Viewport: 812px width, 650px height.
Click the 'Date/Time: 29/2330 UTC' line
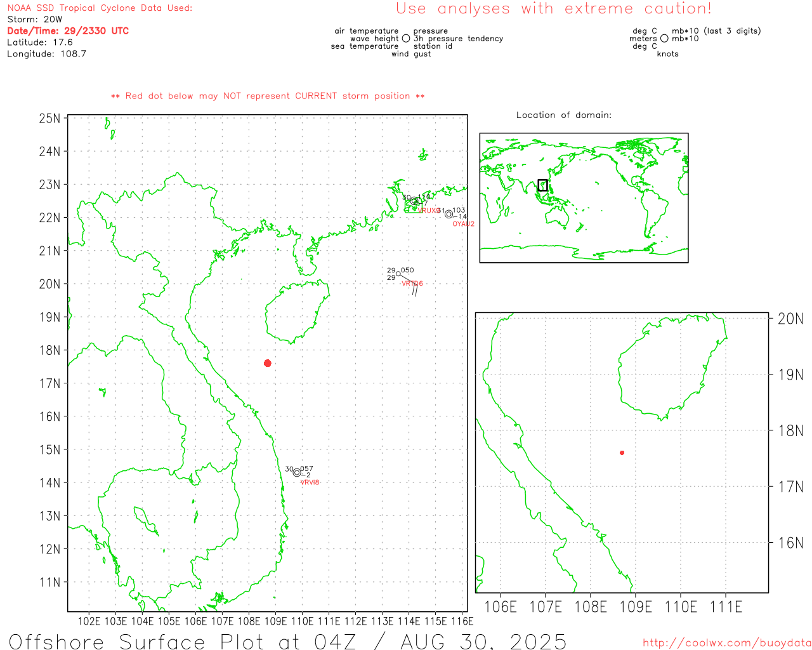[68, 31]
